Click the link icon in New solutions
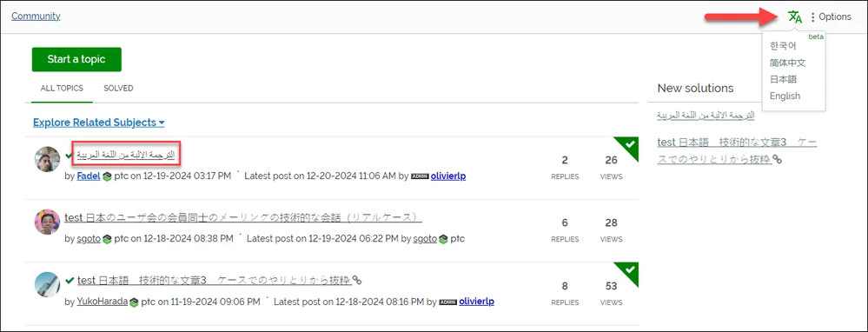The width and height of the screenshot is (868, 332). (778, 159)
